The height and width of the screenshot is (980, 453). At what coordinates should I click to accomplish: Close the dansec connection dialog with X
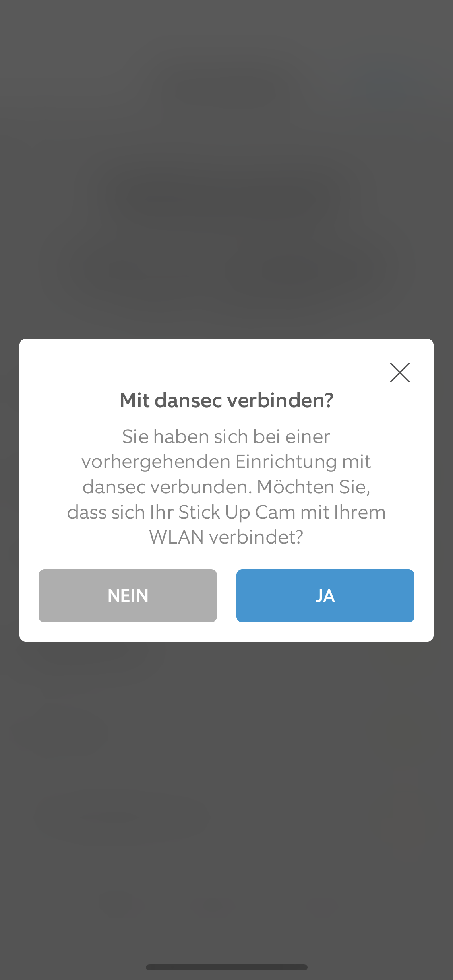coord(399,372)
